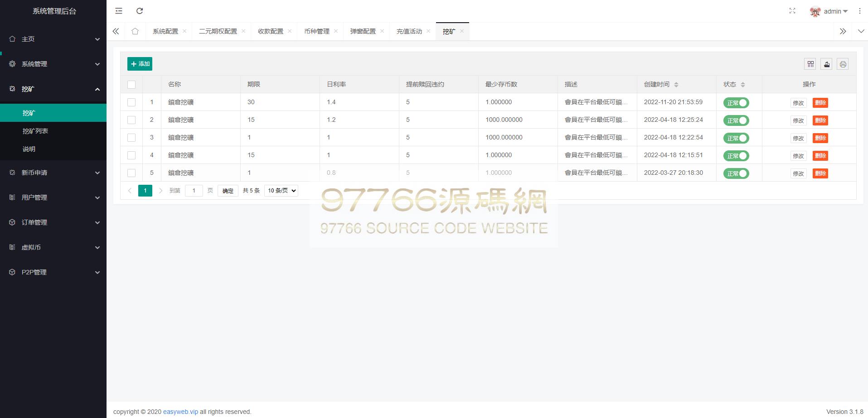Toggle 正常 status switch for row 1
Viewport: 868px width, 418px height.
tap(736, 103)
